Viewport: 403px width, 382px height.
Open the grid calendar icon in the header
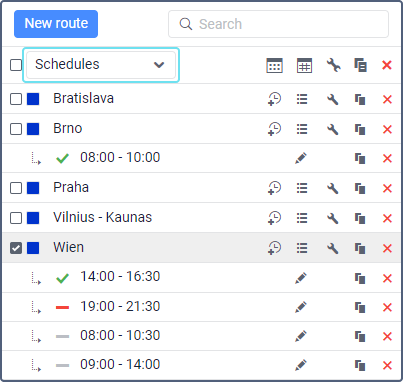(304, 65)
